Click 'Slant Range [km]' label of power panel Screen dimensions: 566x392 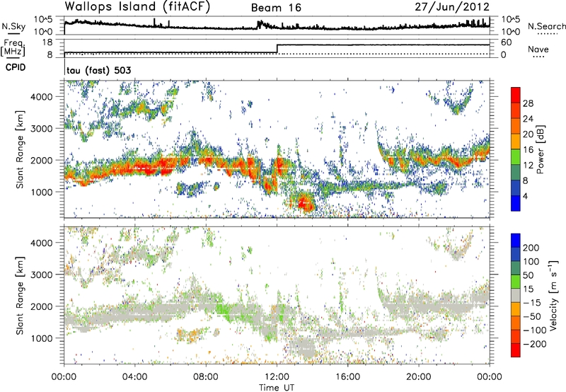20,149
